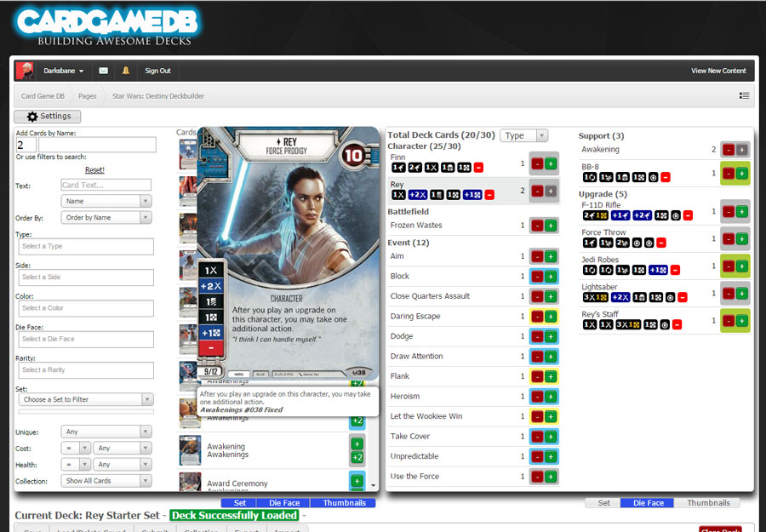
Task: Add another Lightsaber with its plus button
Action: [742, 294]
